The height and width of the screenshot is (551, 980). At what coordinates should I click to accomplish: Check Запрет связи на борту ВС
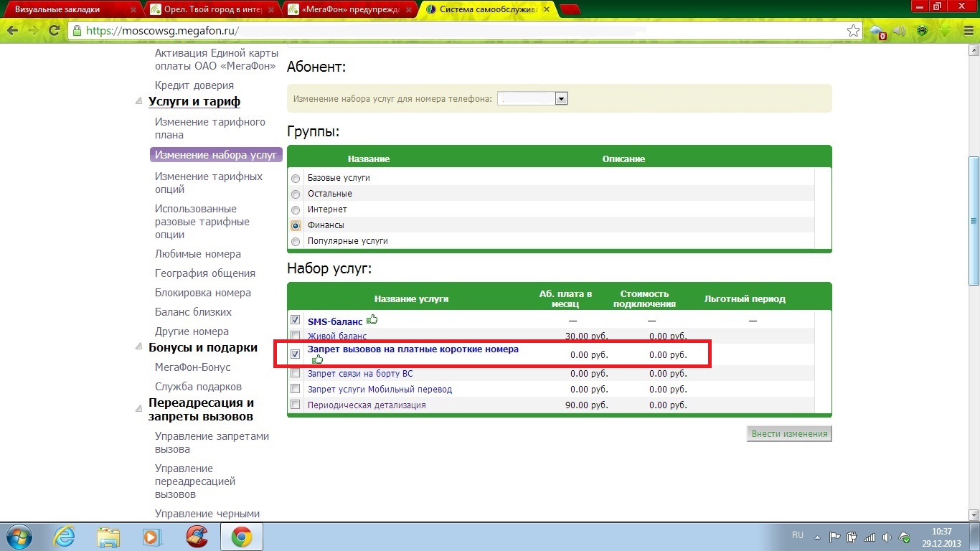coord(295,373)
